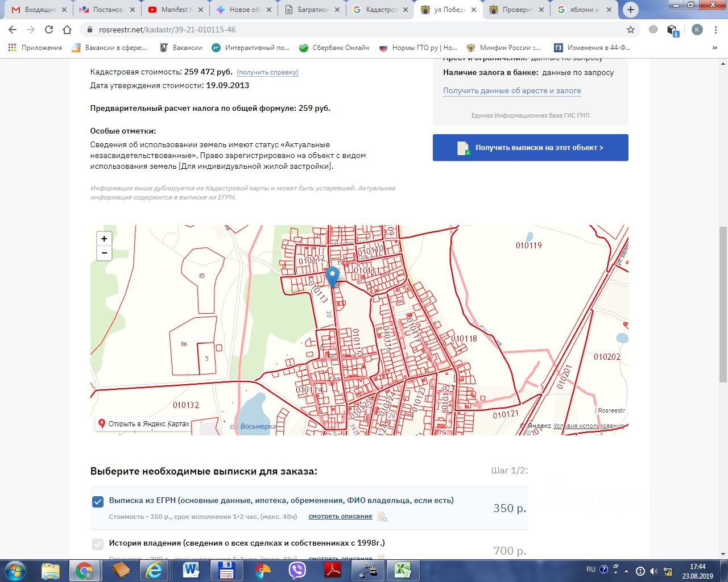Viewport: 728px width, 582px height.
Task: Show hidden system tray icons arrow
Action: coord(626,571)
